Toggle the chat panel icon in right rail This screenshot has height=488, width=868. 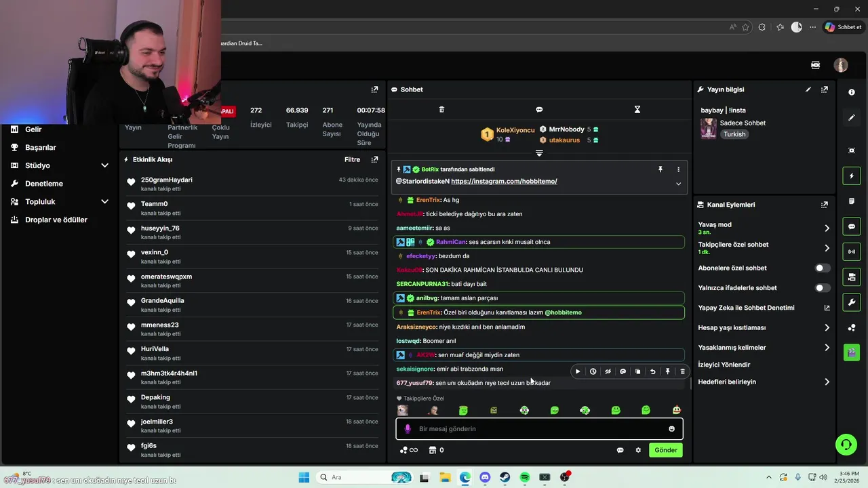(x=852, y=226)
